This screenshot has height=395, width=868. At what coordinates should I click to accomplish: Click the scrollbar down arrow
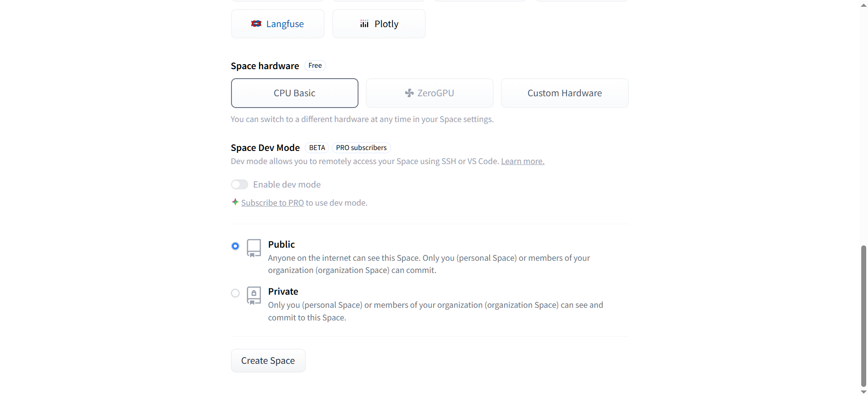863,392
